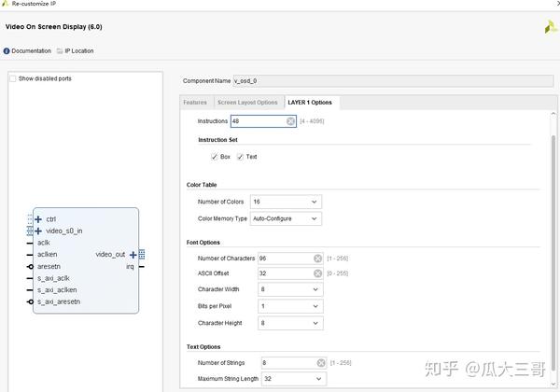The height and width of the screenshot is (392, 560).
Task: Clear the ASCII Offset value
Action: [317, 273]
